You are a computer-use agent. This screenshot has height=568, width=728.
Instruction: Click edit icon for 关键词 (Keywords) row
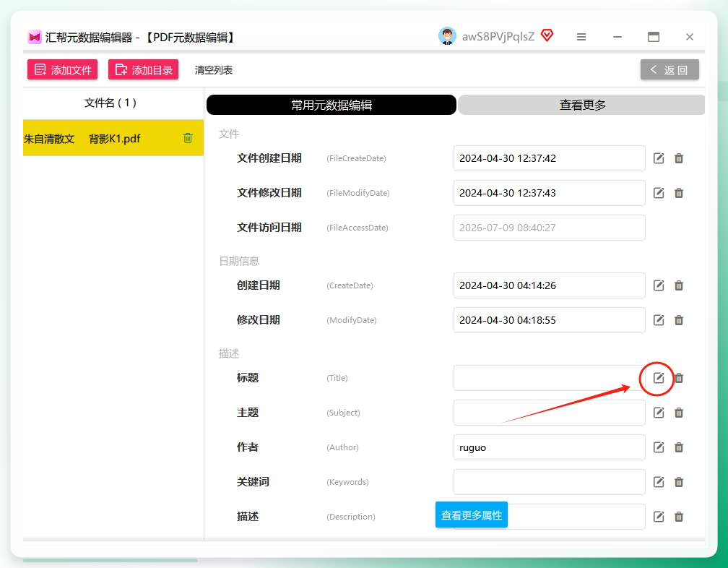coord(659,481)
